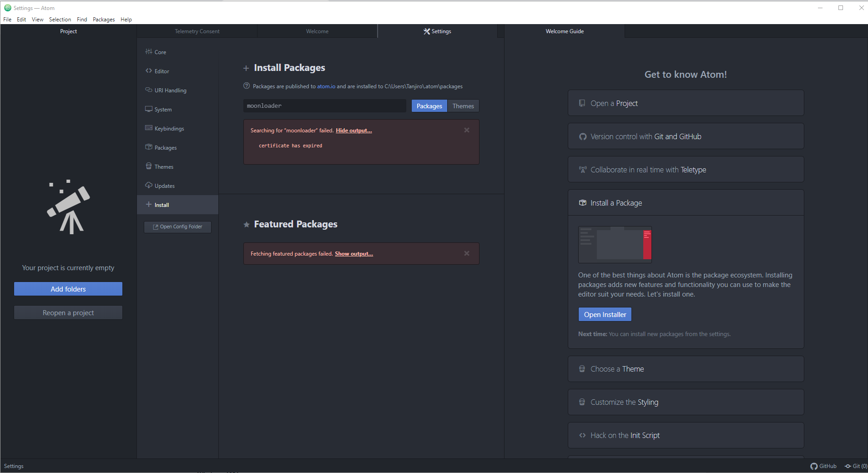Switch to the Welcome Guide tab
Screen dimensions: 868x473
pos(565,31)
